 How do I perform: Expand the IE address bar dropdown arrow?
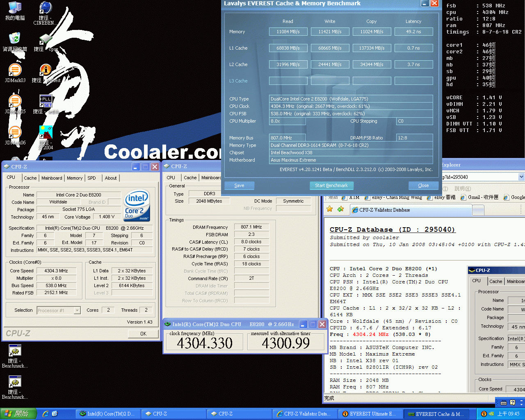pos(521,177)
